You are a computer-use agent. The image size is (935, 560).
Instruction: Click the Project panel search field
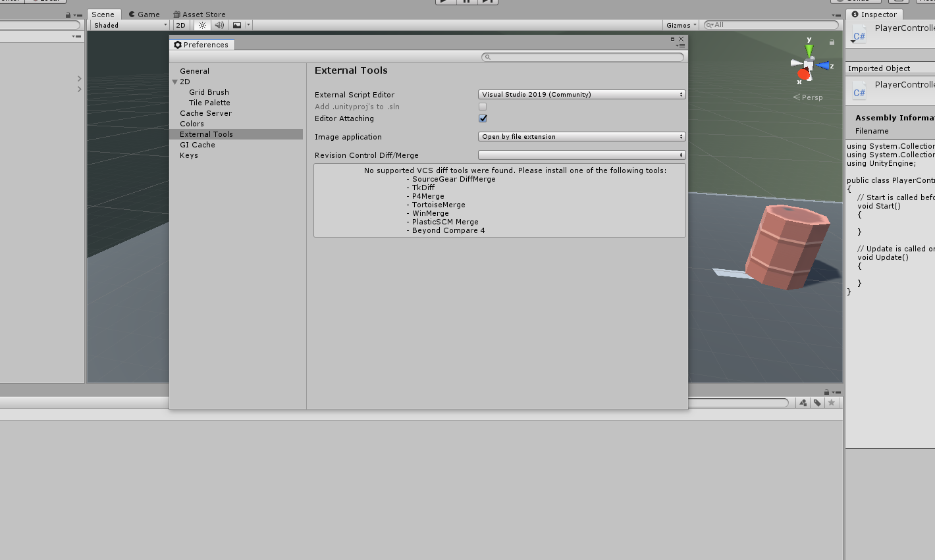[737, 403]
